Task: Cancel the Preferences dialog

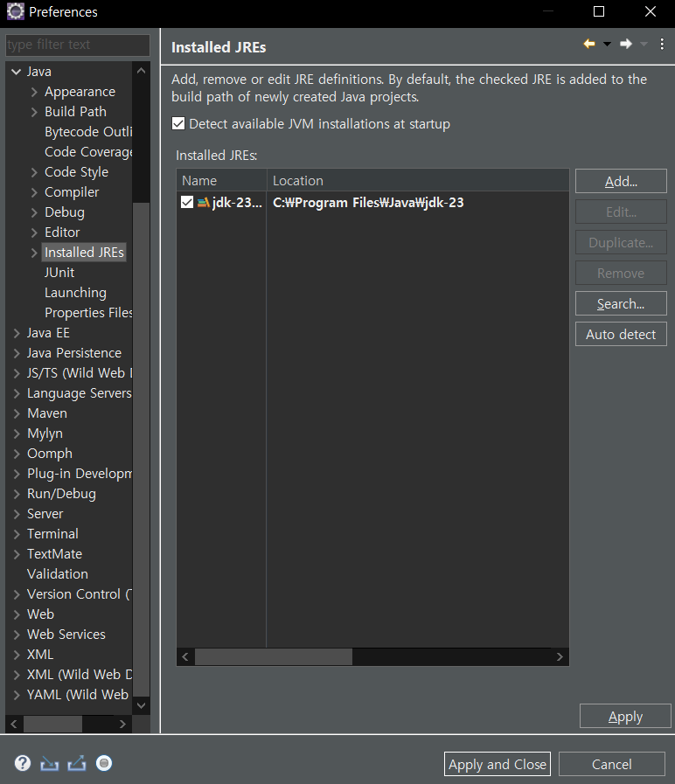Action: pyautogui.click(x=611, y=764)
